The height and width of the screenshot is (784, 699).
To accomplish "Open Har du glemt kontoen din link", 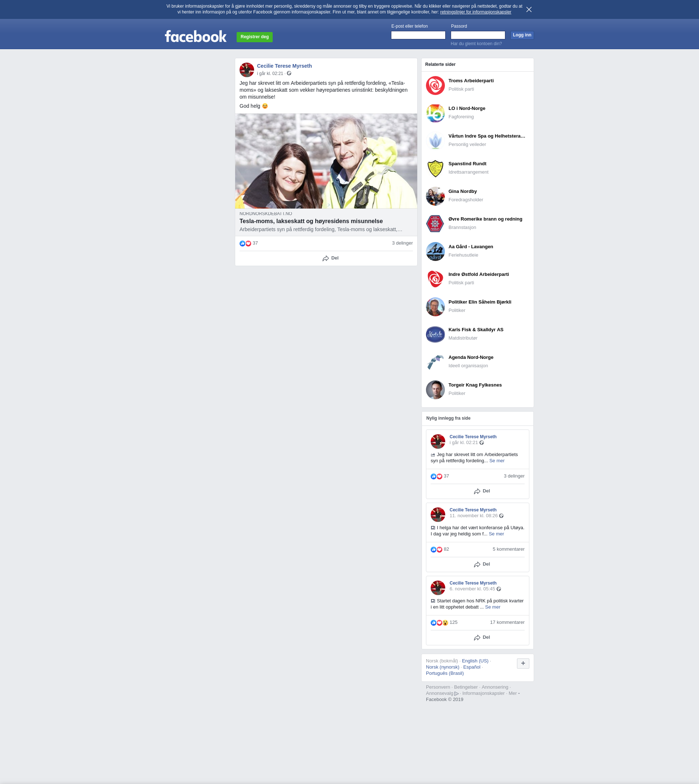I will coord(476,43).
